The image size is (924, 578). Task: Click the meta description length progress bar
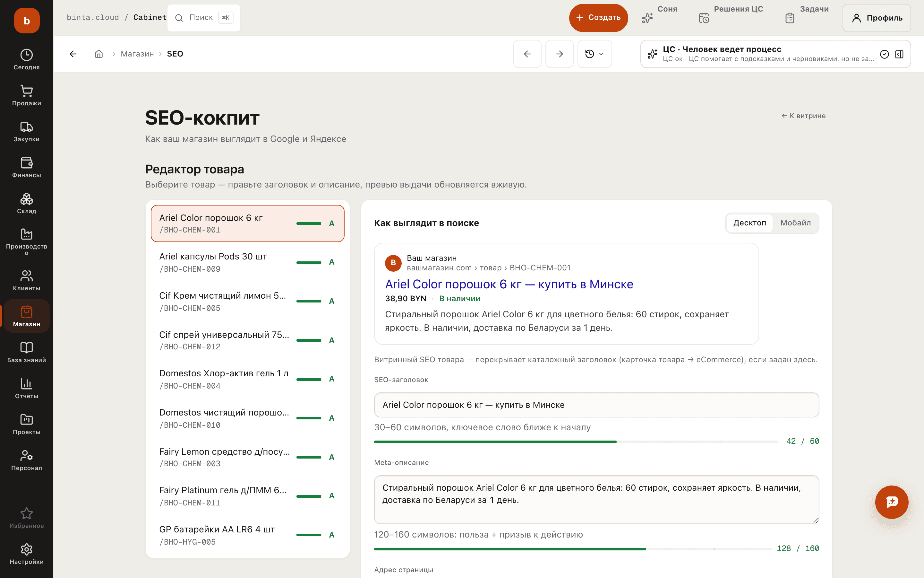point(573,549)
